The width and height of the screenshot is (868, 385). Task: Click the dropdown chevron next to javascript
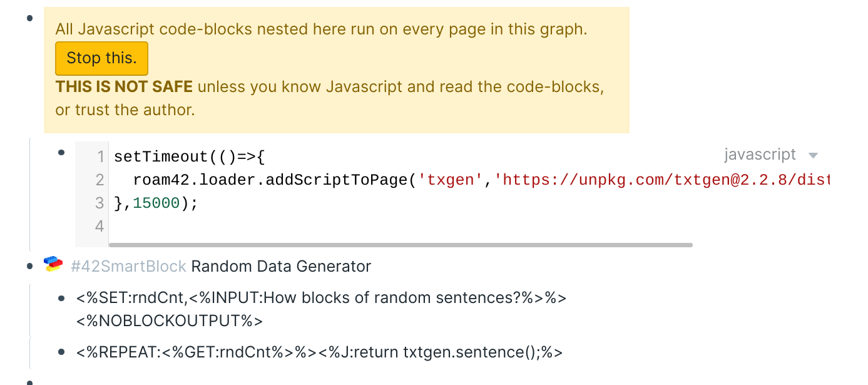[812, 155]
